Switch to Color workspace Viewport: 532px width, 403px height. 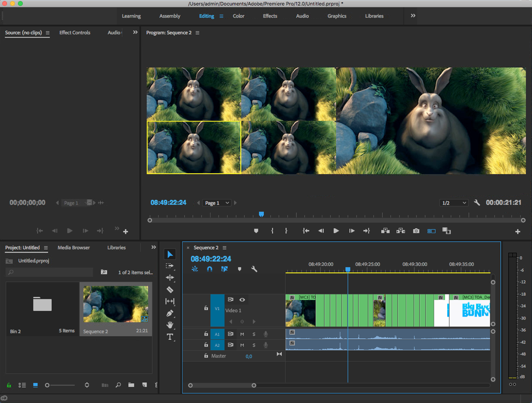pyautogui.click(x=239, y=16)
